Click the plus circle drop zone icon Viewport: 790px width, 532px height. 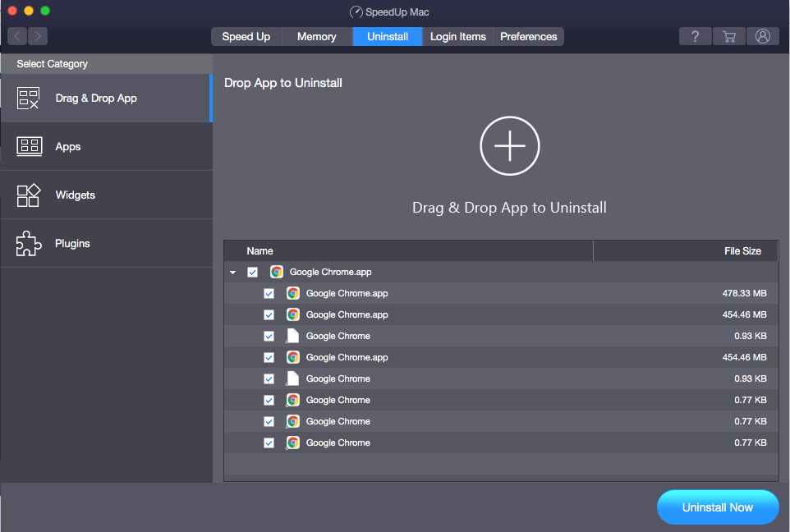tap(509, 146)
